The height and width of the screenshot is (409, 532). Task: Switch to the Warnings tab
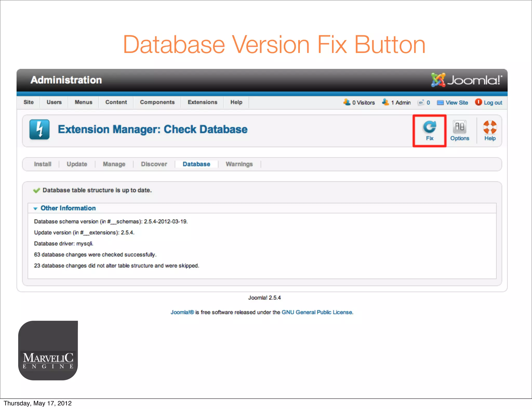point(239,164)
